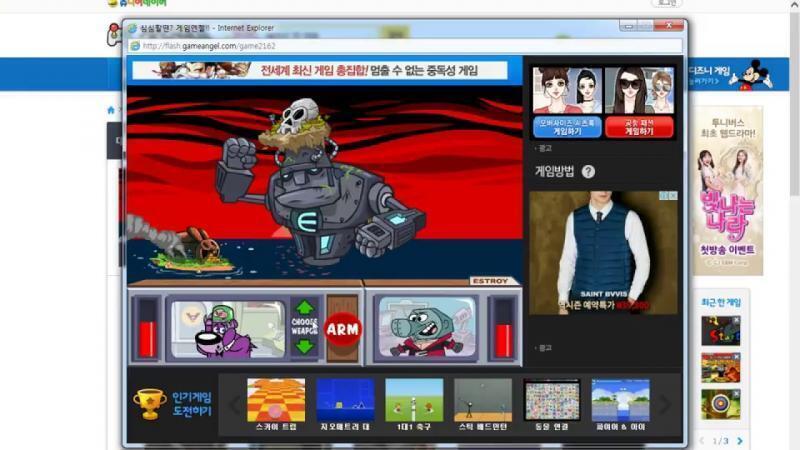Click the red ARM button

click(342, 329)
